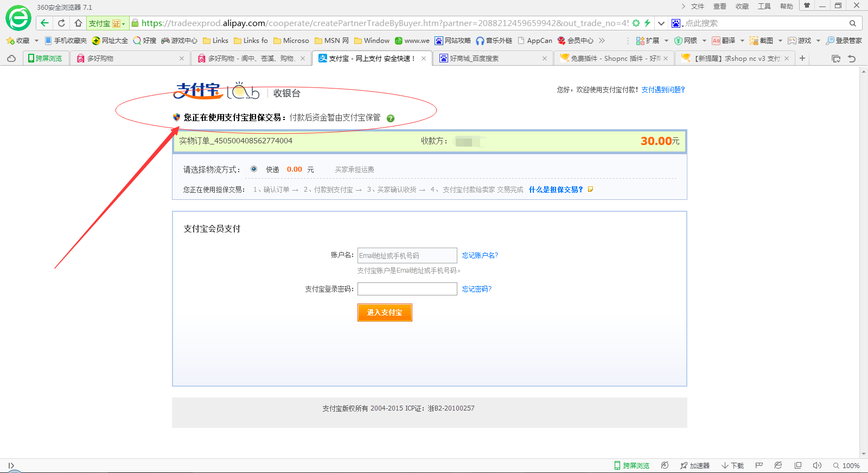The height and width of the screenshot is (473, 868).
Task: Click the sound speaker icon in status bar
Action: click(817, 465)
